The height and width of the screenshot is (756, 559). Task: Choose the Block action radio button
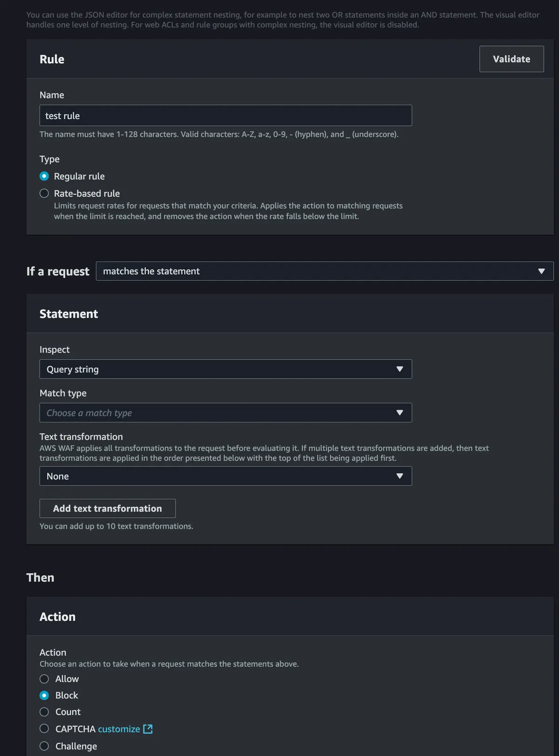click(44, 695)
